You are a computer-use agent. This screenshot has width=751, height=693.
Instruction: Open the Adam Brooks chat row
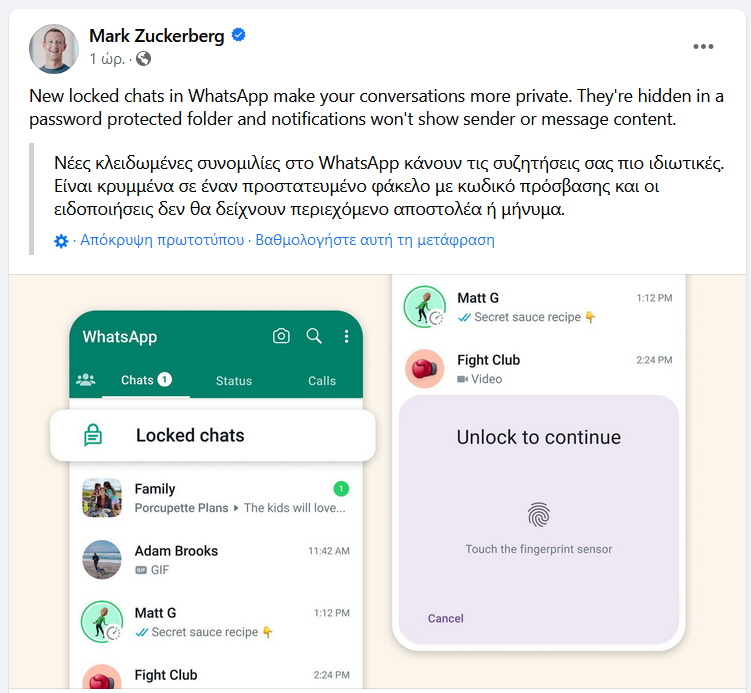pos(216,560)
